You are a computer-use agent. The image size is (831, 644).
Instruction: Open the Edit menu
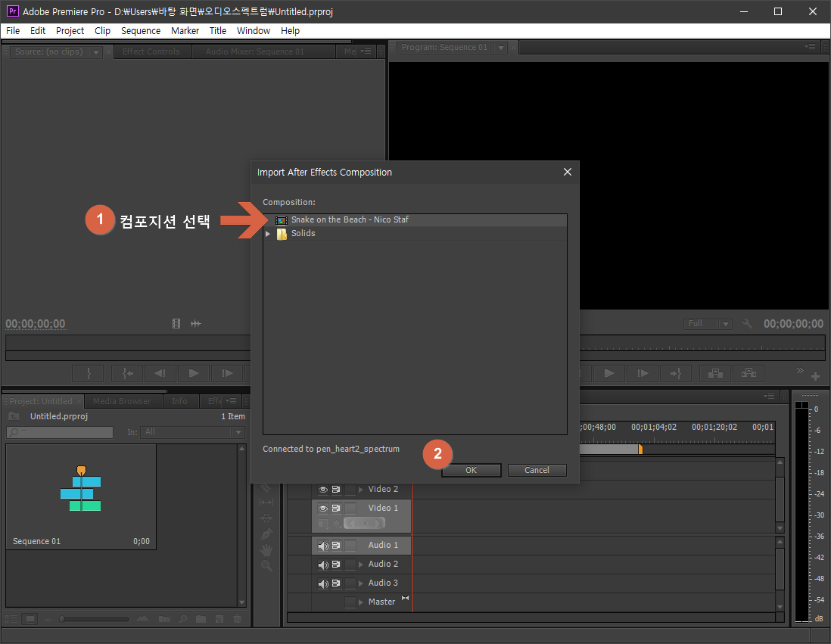point(38,31)
